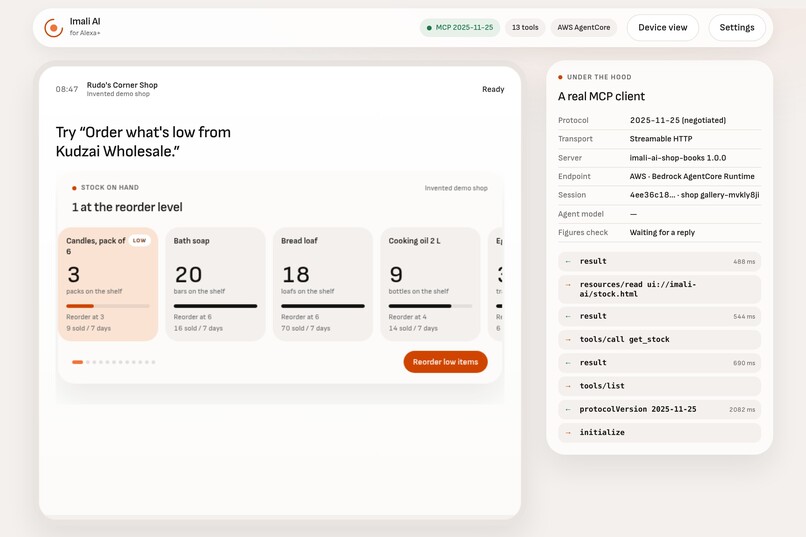806x537 pixels.
Task: Click the Transport value Streamable HTTP
Action: [661, 139]
